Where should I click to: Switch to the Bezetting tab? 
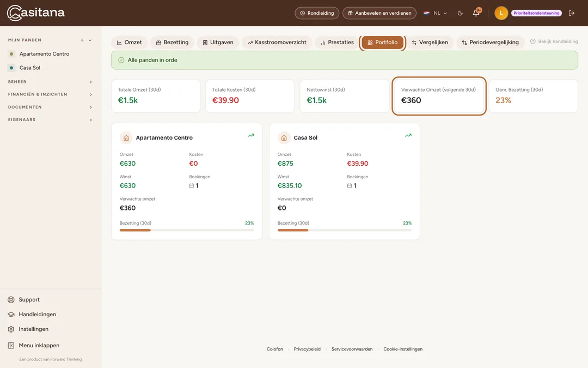[x=172, y=43]
